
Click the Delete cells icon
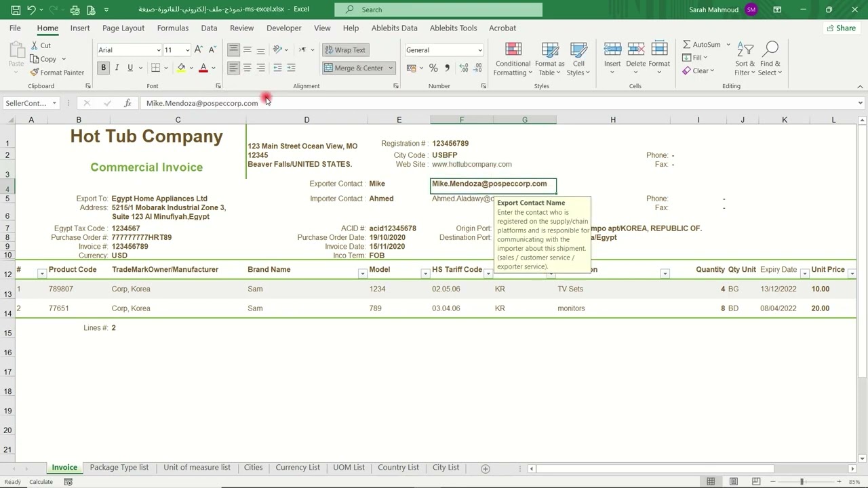pyautogui.click(x=636, y=49)
